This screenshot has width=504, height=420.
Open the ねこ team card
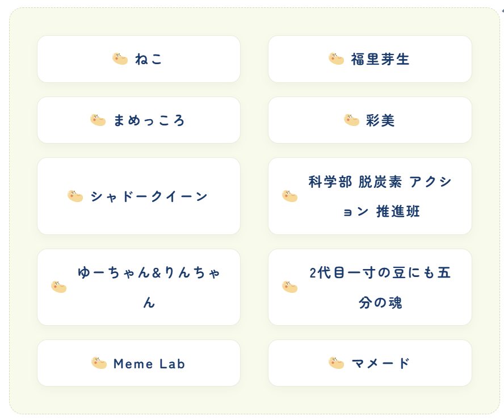[x=139, y=59]
